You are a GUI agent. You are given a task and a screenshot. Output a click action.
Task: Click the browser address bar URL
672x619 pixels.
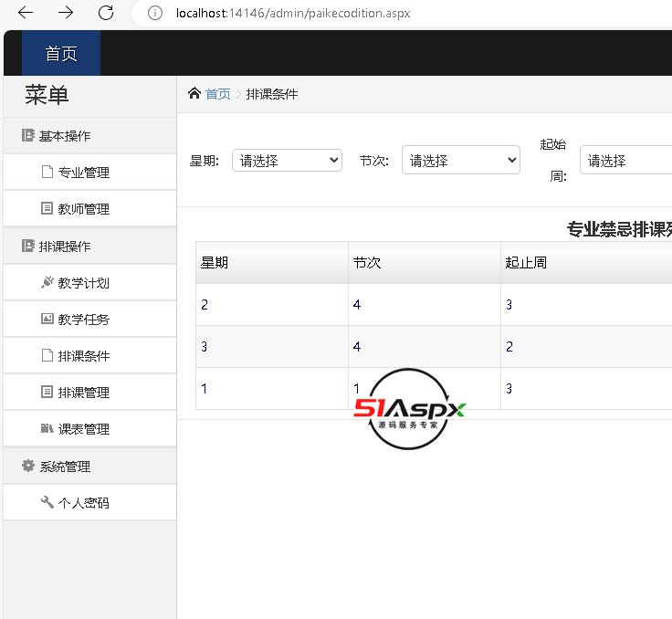[292, 14]
